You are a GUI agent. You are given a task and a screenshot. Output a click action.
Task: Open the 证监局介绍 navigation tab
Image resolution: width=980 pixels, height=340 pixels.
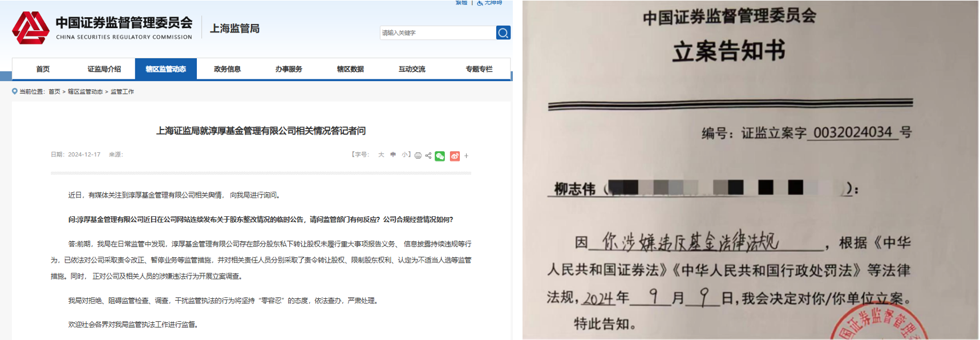(104, 69)
